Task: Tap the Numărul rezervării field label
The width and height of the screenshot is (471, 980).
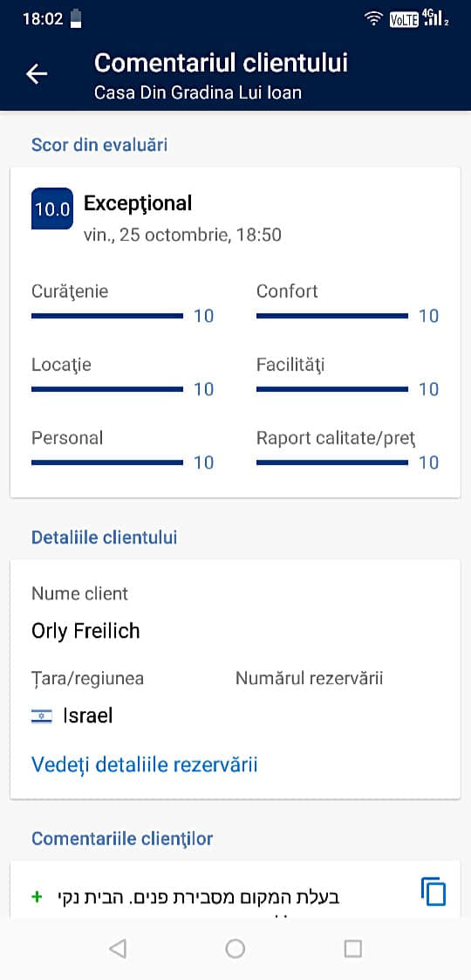Action: [x=310, y=678]
